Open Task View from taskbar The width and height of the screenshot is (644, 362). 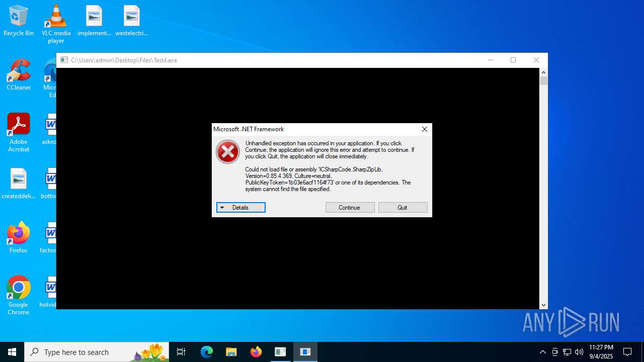pos(181,352)
